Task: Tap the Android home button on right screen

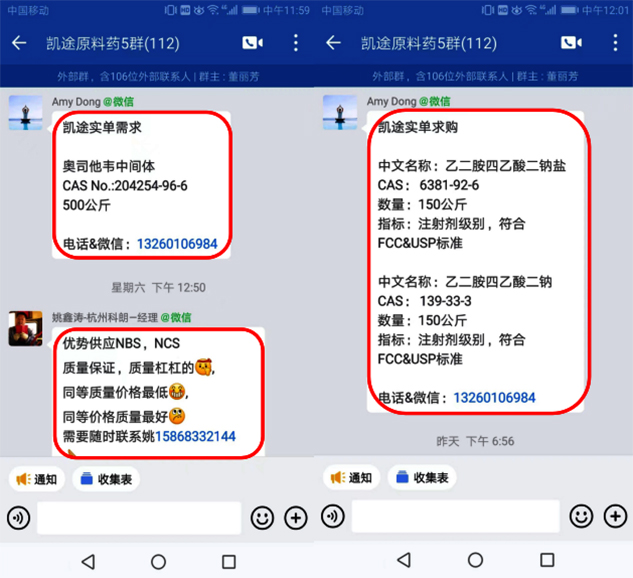Action: (475, 560)
